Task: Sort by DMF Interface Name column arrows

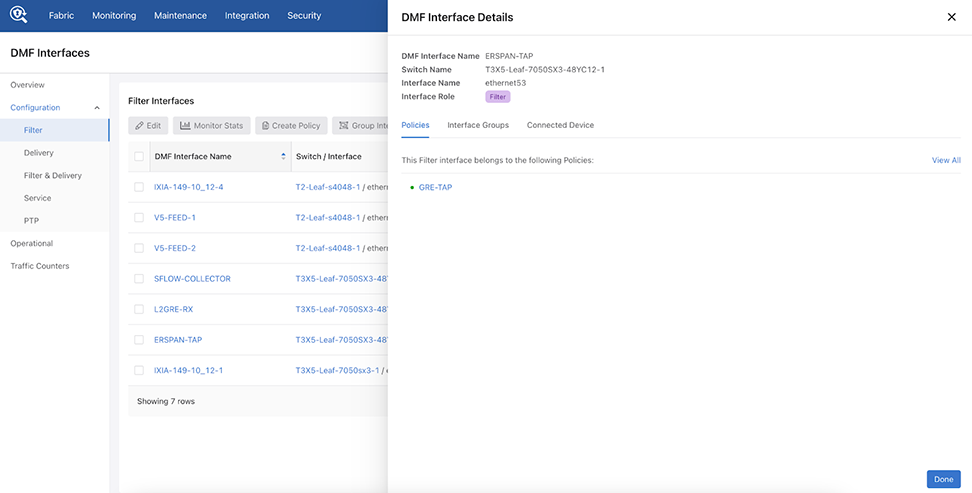Action: click(x=283, y=157)
